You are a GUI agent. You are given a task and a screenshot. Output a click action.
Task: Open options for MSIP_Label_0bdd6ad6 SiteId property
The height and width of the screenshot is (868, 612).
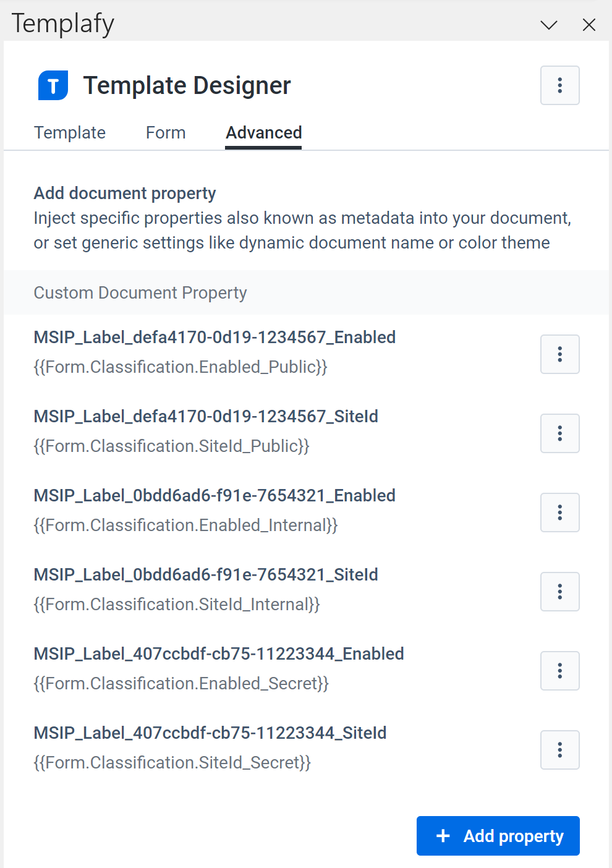click(559, 592)
